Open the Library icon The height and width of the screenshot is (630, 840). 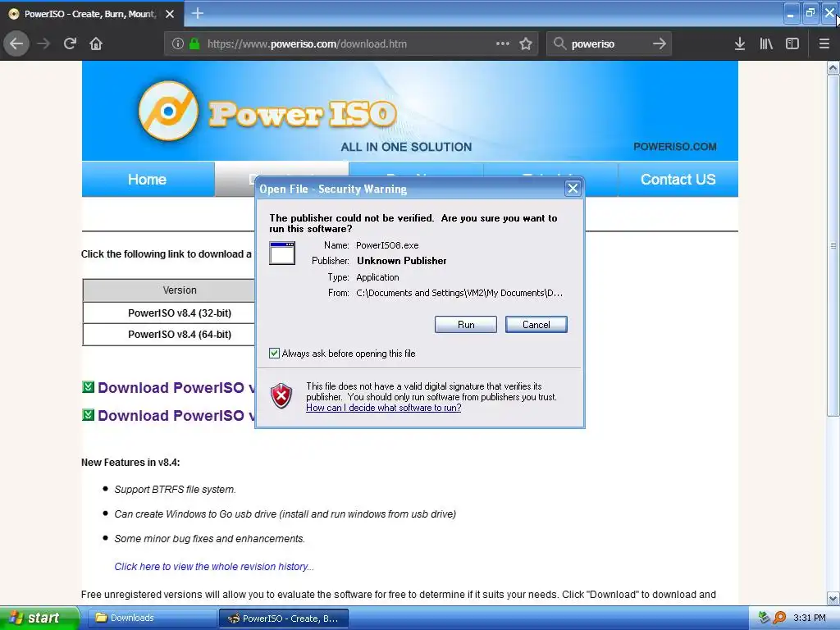pyautogui.click(x=766, y=43)
